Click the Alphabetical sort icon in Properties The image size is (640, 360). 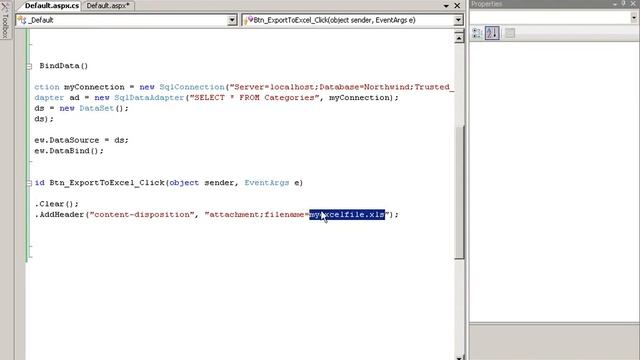[492, 33]
